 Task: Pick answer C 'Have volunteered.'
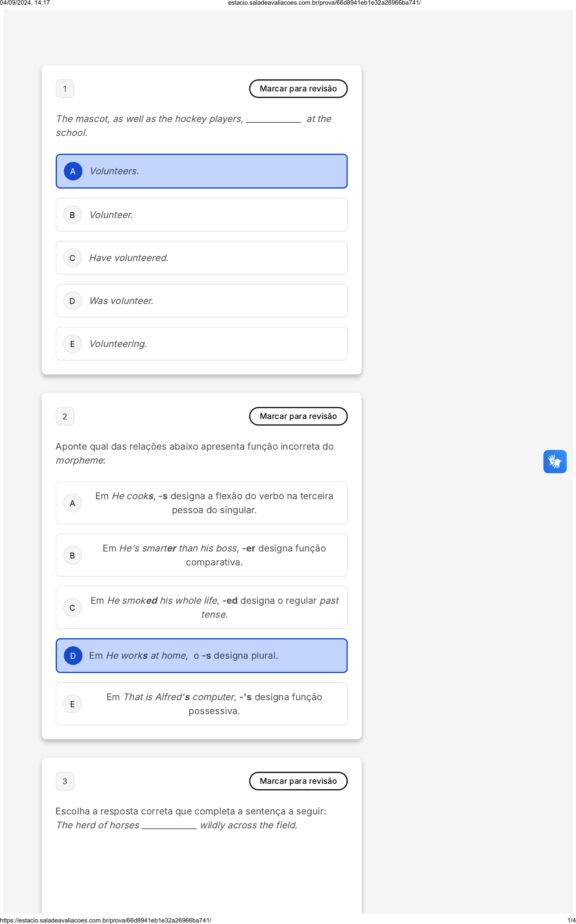[201, 258]
